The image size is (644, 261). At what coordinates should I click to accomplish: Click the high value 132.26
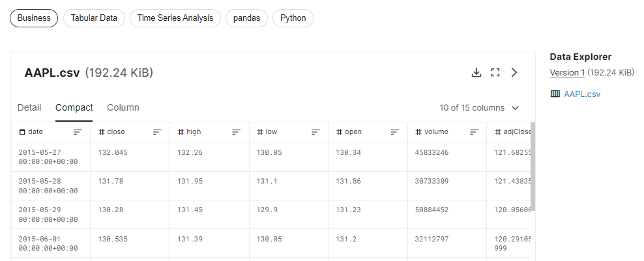[x=190, y=153]
